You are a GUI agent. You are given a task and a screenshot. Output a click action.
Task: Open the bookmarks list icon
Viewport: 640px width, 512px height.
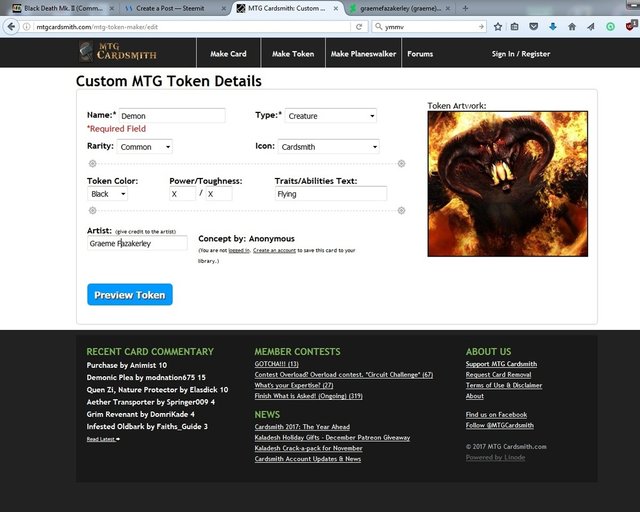point(515,27)
